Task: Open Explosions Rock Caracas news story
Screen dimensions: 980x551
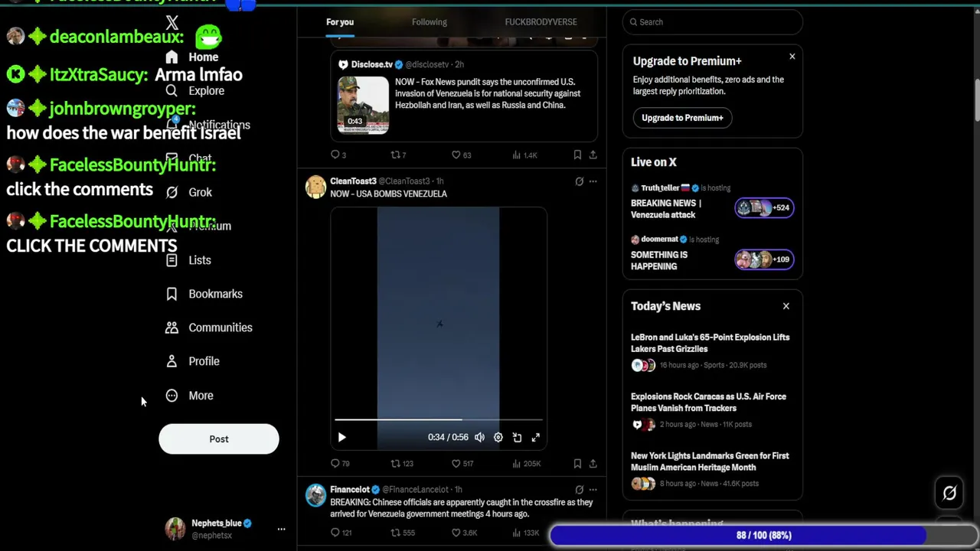Action: coord(708,403)
